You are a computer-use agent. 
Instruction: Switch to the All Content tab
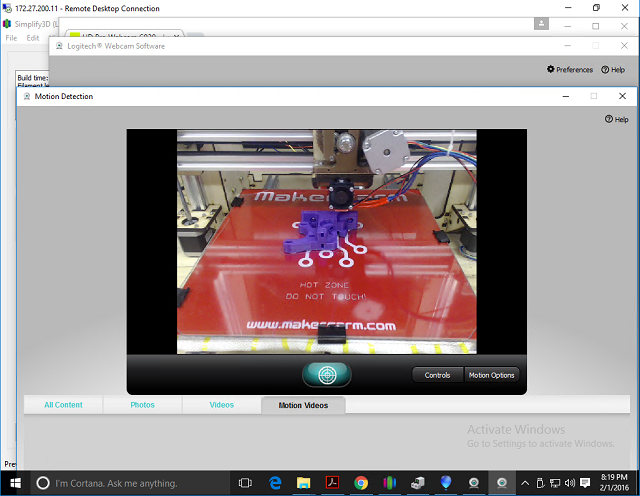tap(63, 405)
